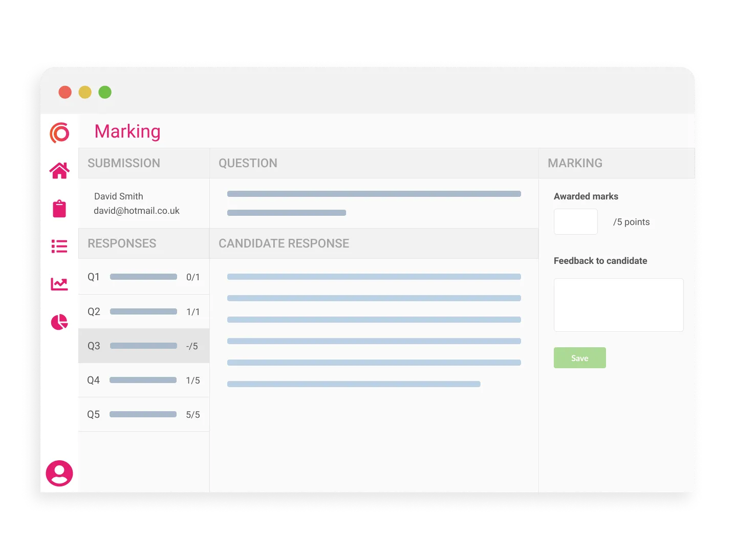Select response Q4 scored 1/5
The width and height of the screenshot is (735, 560).
[143, 380]
